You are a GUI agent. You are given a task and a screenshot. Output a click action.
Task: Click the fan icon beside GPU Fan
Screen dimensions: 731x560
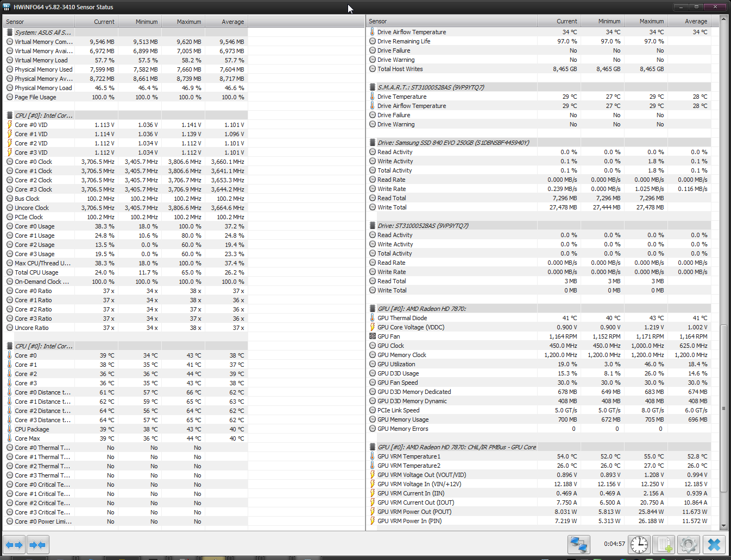coord(373,336)
